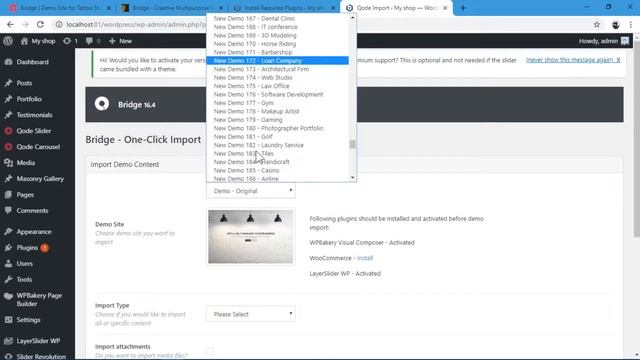Close the Qode Import tab

click(x=445, y=8)
